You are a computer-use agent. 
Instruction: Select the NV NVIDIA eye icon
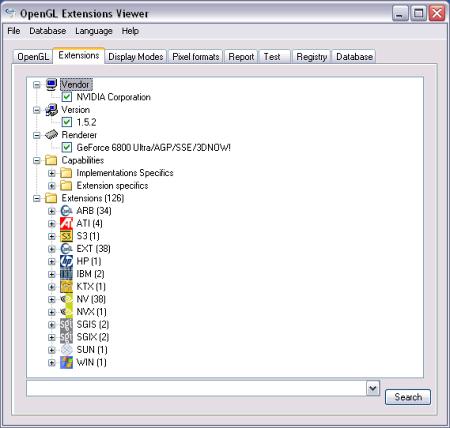pyautogui.click(x=66, y=299)
